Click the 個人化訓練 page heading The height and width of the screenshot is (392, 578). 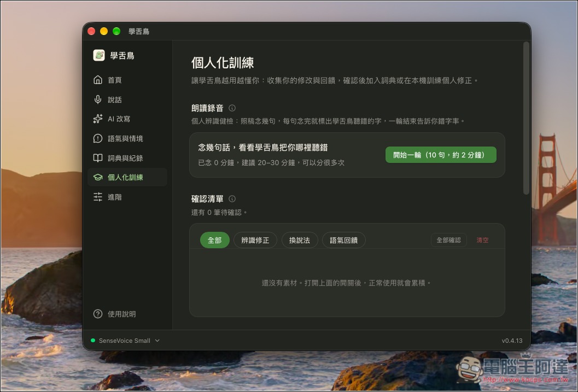pos(223,63)
